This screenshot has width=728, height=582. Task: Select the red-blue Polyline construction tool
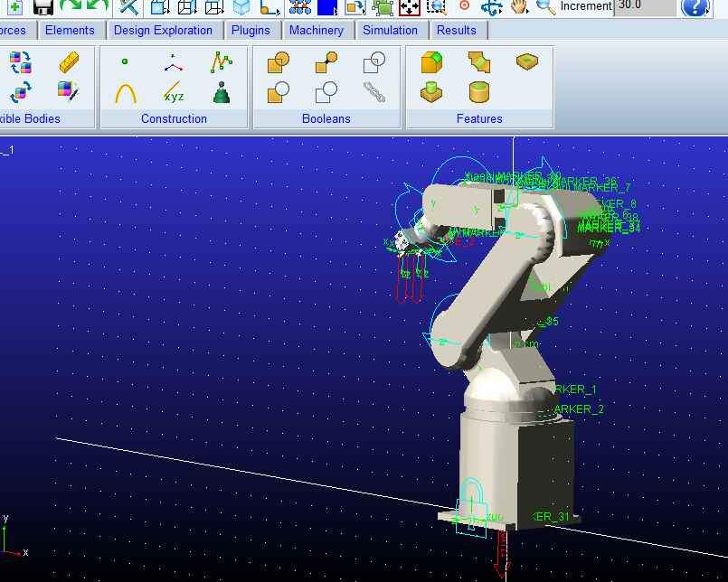(173, 63)
